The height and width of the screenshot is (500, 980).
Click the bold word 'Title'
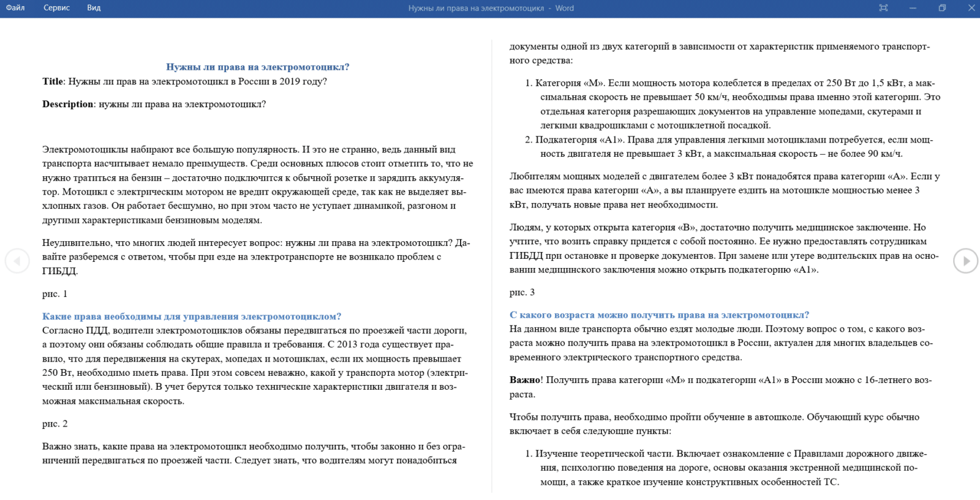(53, 81)
